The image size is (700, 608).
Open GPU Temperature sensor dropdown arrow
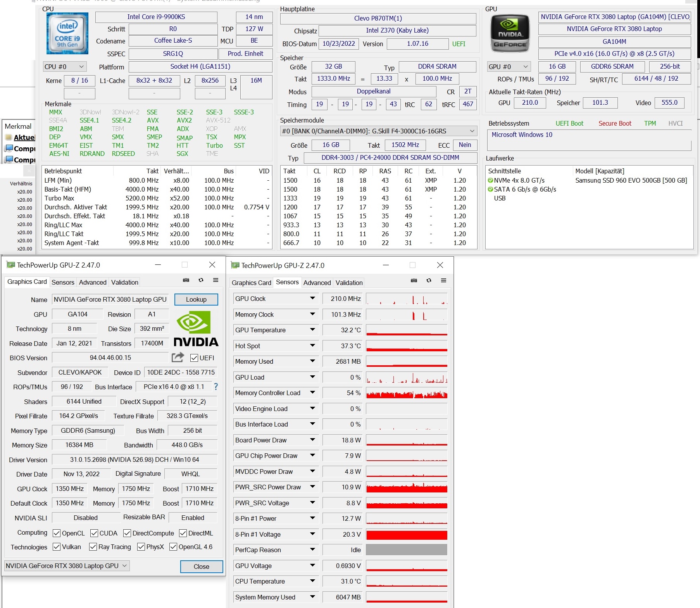(x=312, y=330)
